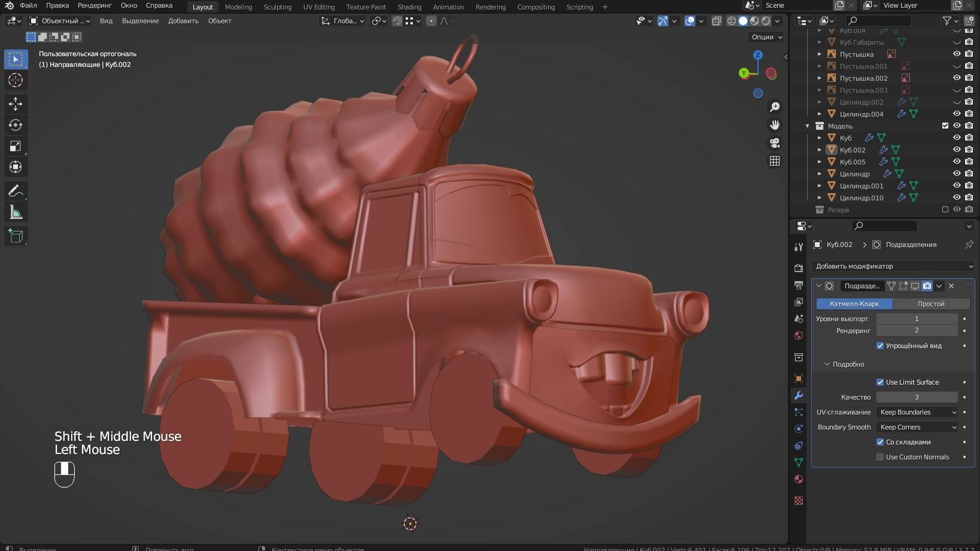Viewport: 980px width, 551px height.
Task: Expand the Куб.002 tree item
Action: coord(820,150)
